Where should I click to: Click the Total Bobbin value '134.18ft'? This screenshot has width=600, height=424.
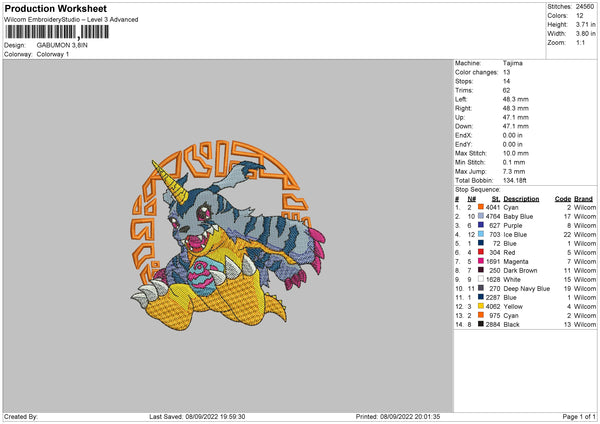pos(514,180)
